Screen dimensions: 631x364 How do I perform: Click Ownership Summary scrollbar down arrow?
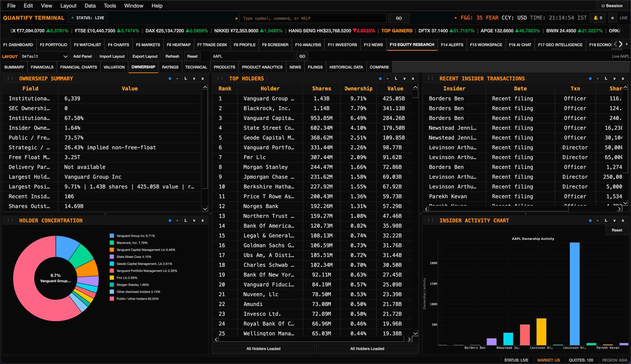coord(205,209)
